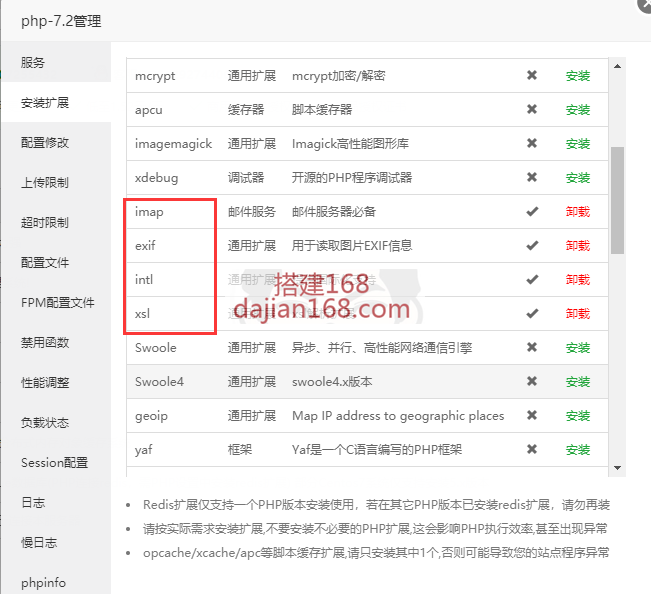This screenshot has height=594, width=651.
Task: Uninstall the intl extension
Action: click(578, 280)
